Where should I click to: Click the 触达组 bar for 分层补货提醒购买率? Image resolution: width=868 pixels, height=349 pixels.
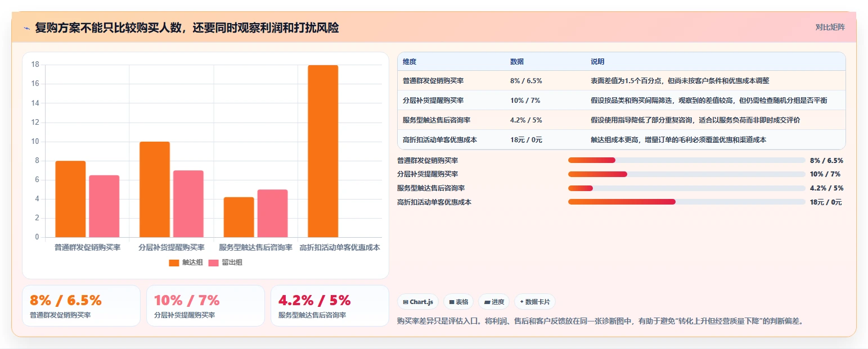point(155,189)
